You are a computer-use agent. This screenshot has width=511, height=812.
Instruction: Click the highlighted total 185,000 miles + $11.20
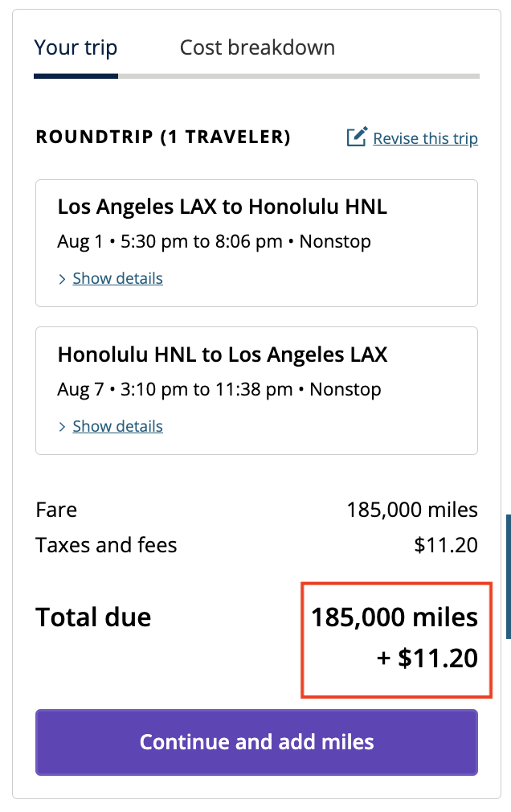point(394,638)
